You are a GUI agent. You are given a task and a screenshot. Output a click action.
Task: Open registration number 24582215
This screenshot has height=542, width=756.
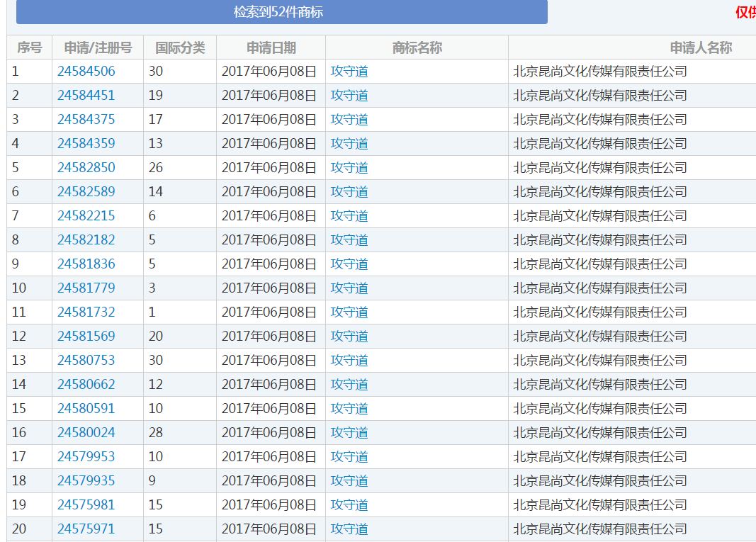click(x=86, y=216)
